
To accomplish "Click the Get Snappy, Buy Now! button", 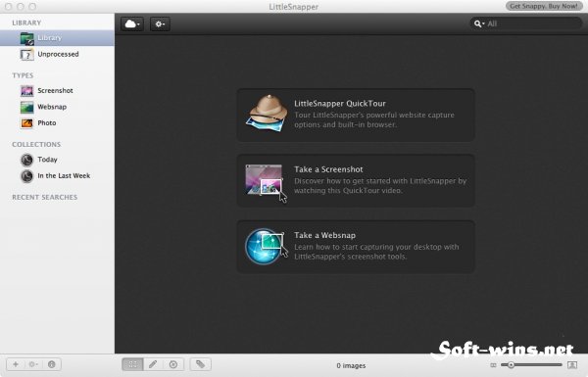I will coord(544,6).
